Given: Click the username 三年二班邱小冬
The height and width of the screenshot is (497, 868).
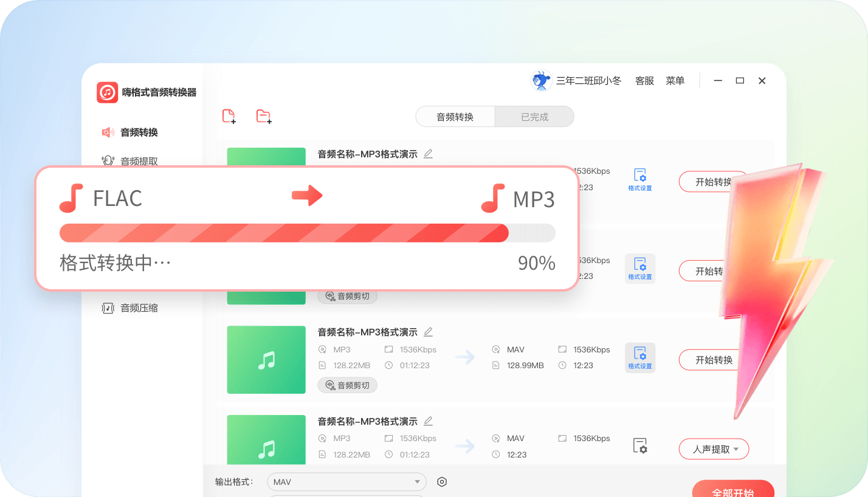Looking at the screenshot, I should (x=588, y=81).
